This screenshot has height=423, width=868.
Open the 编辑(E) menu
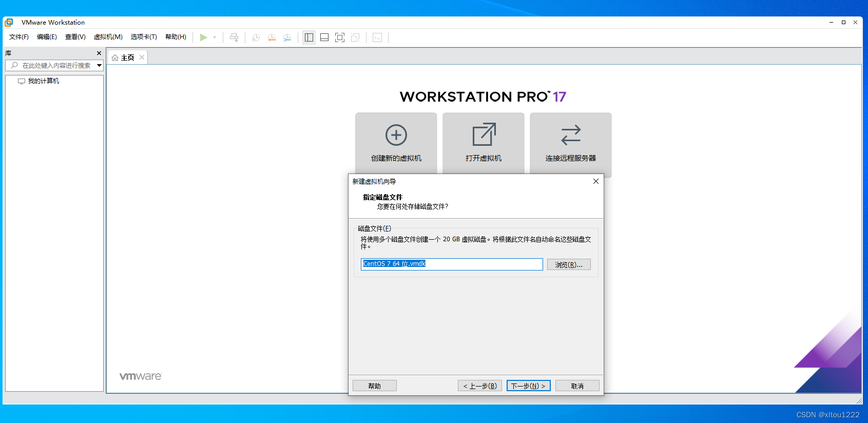click(x=47, y=37)
